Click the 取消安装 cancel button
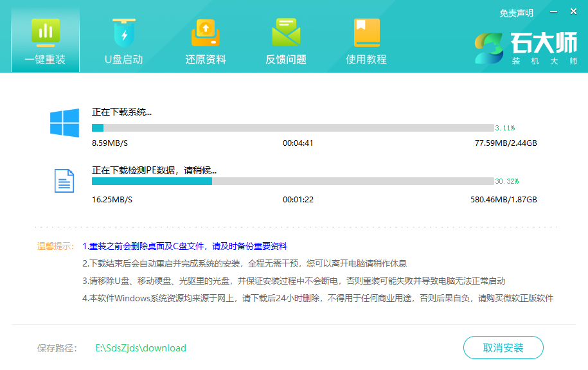Image resolution: width=588 pixels, height=370 pixels. [503, 347]
